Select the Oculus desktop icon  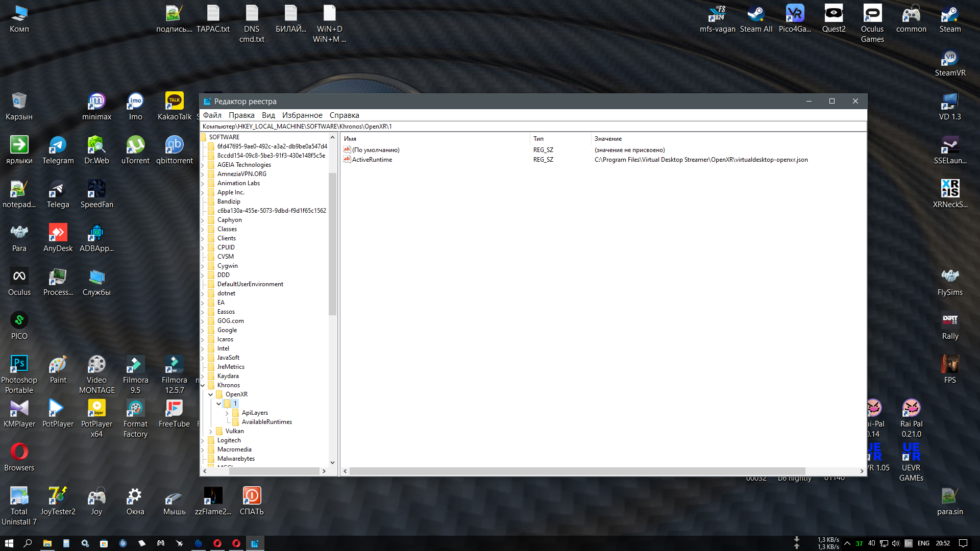click(19, 282)
